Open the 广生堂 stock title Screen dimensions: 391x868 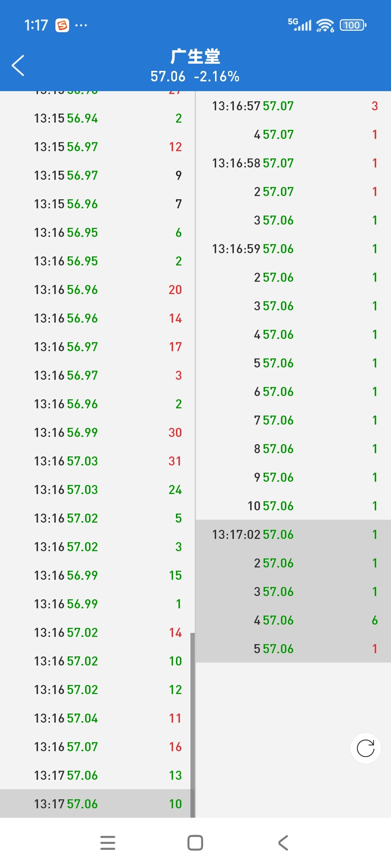coord(195,57)
